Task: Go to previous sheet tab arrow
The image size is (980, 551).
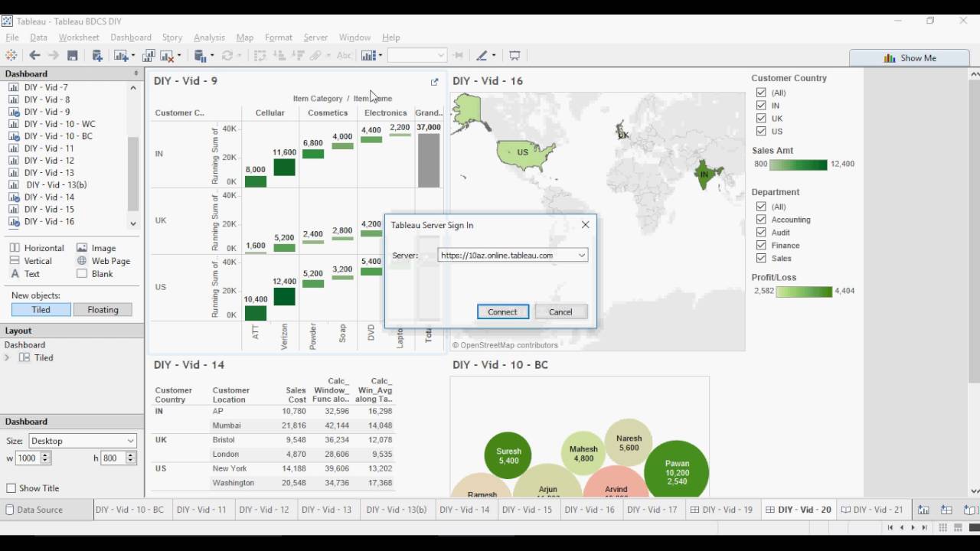Action: tap(901, 527)
